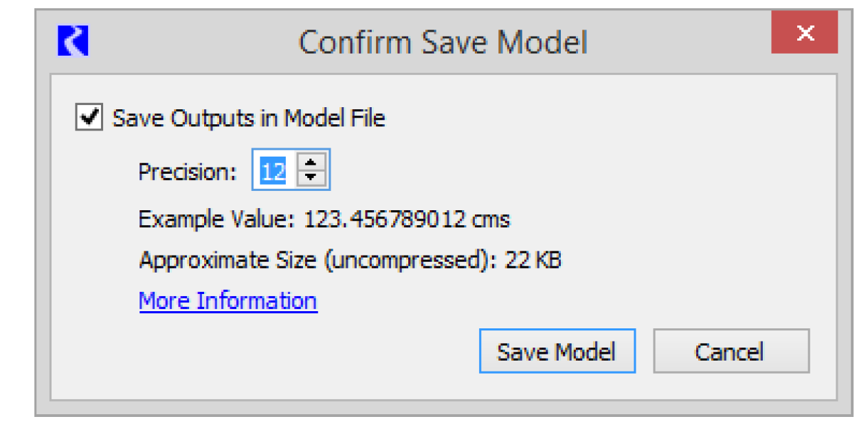The image size is (868, 430).
Task: Click the "Confirm Save Model" title text
Action: [443, 43]
